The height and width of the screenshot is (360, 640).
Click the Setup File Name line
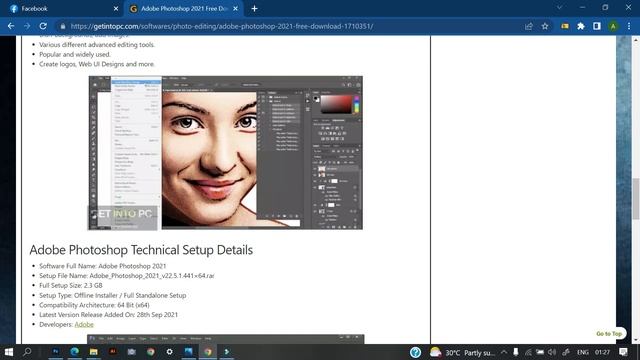pos(127,276)
